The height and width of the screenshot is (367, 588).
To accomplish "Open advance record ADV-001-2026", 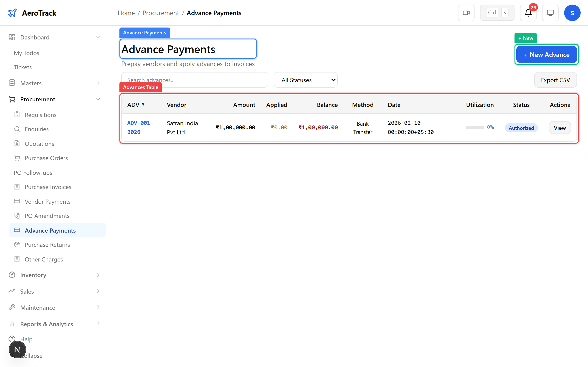I will pyautogui.click(x=140, y=127).
